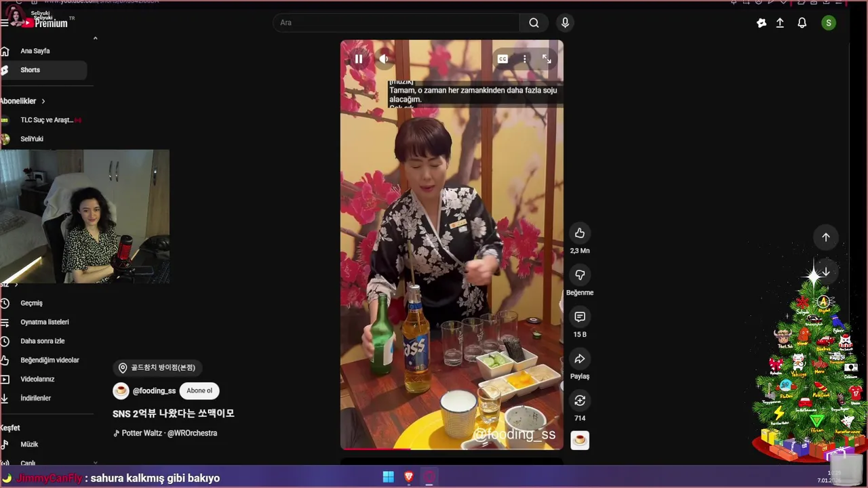Collapse the sidebar up-chevron near top

coord(95,38)
